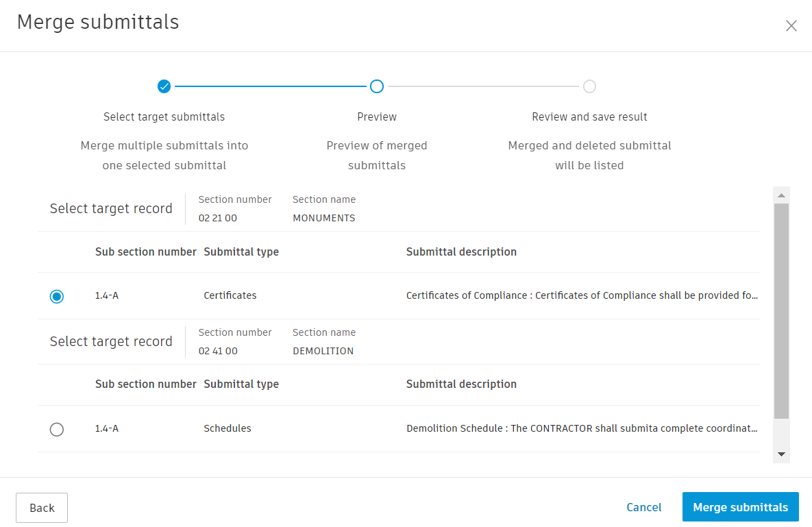
Task: Click the Review and save result label
Action: (589, 117)
